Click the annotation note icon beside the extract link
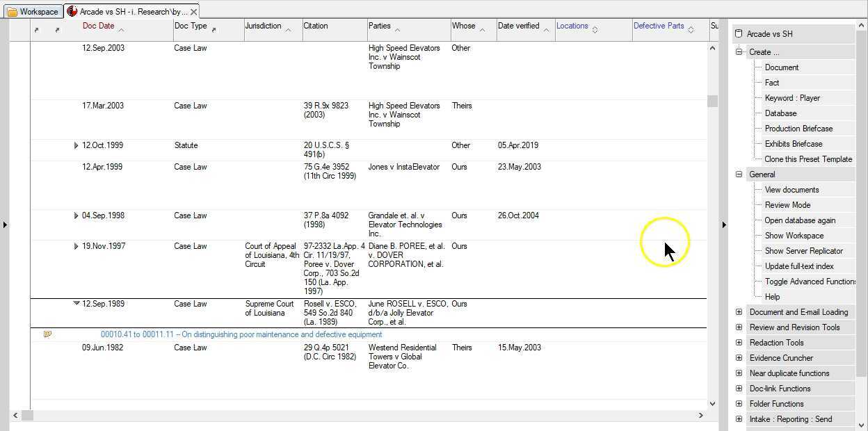Viewport: 868px width, 431px height. click(x=47, y=334)
